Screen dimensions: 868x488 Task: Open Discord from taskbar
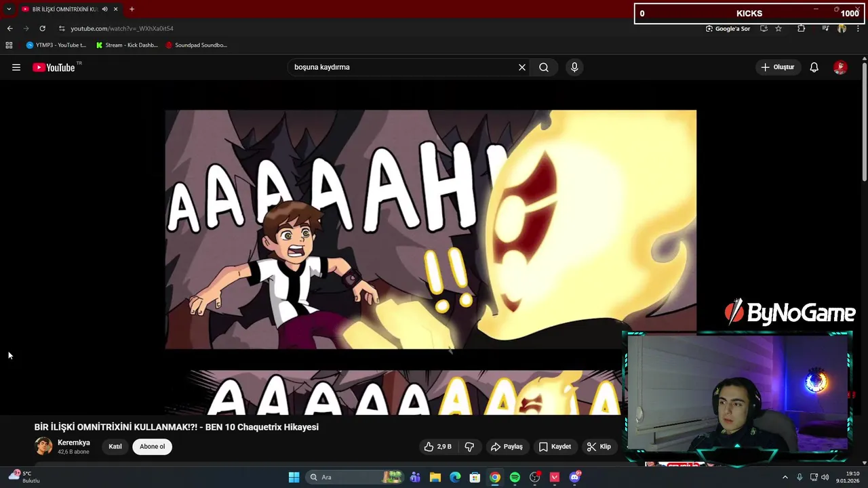click(575, 477)
